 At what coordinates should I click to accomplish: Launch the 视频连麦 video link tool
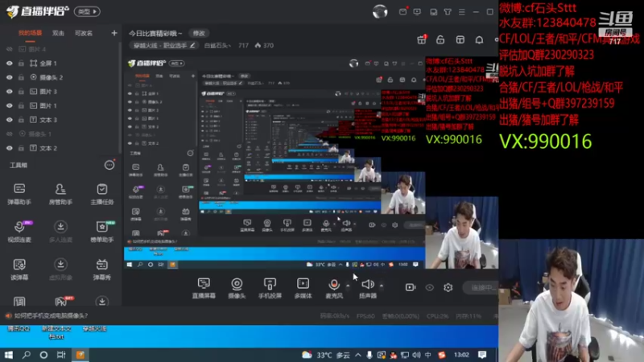click(19, 232)
